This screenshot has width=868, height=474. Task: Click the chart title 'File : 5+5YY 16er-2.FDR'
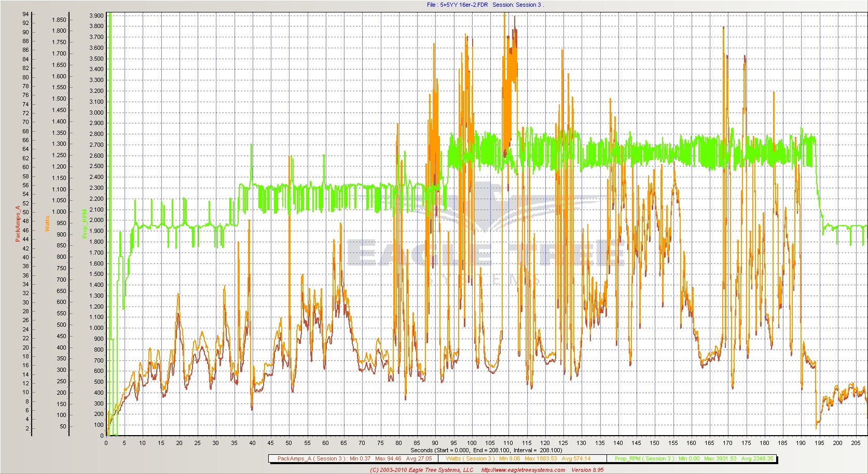457,5
